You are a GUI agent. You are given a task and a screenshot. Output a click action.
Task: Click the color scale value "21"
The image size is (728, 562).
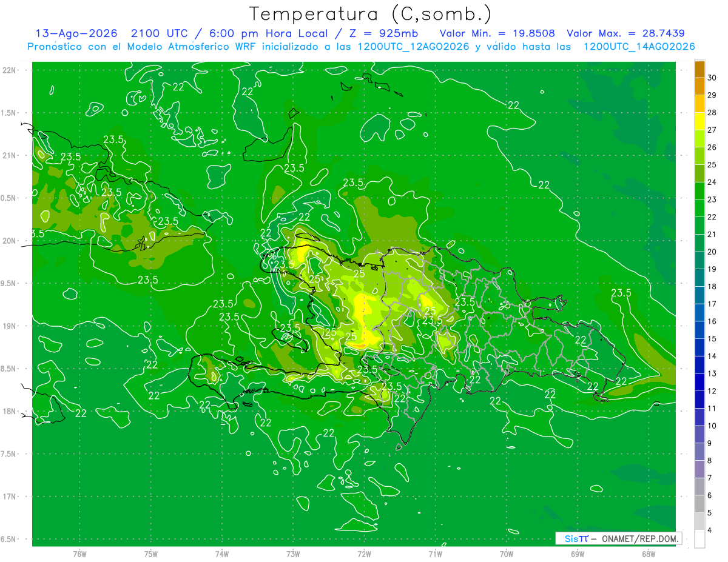point(712,235)
